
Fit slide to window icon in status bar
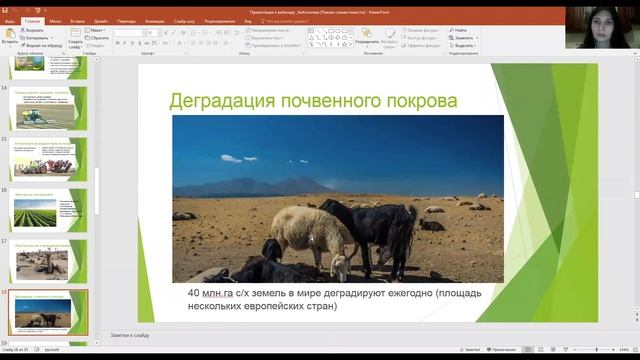(635, 350)
